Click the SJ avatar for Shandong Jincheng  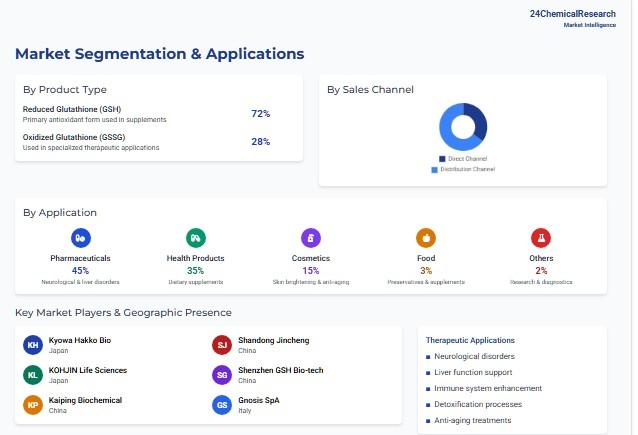click(222, 345)
